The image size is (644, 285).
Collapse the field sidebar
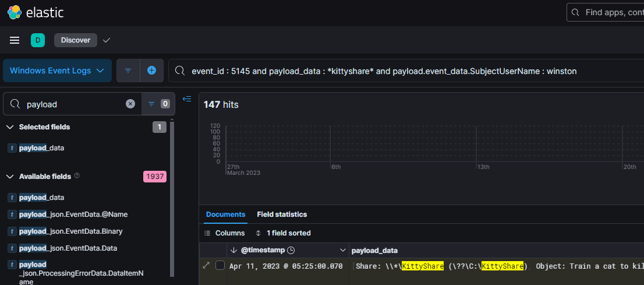coord(187,99)
